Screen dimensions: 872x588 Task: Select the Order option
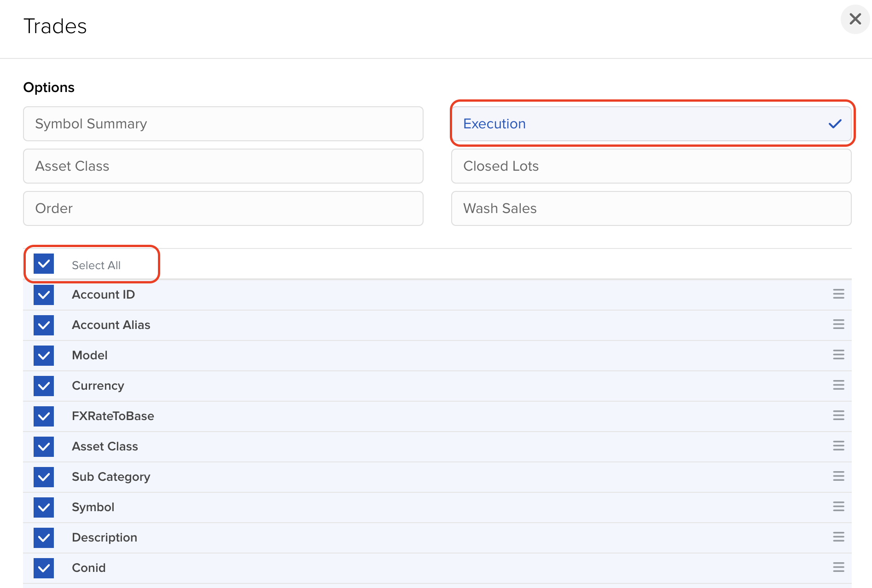click(223, 208)
